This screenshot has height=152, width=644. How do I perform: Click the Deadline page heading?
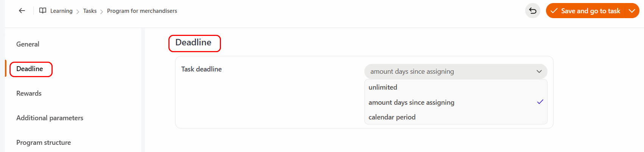click(193, 42)
